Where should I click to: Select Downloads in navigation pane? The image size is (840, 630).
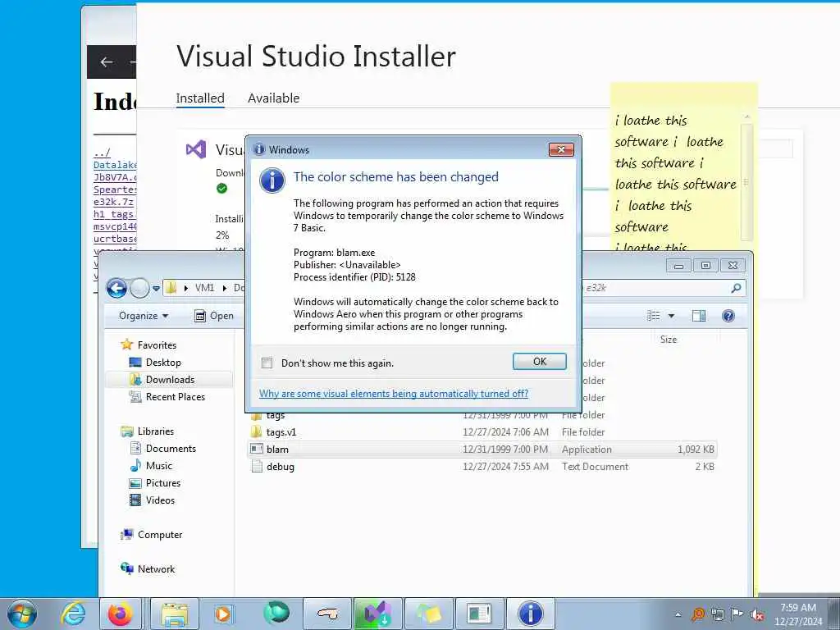[x=170, y=379]
